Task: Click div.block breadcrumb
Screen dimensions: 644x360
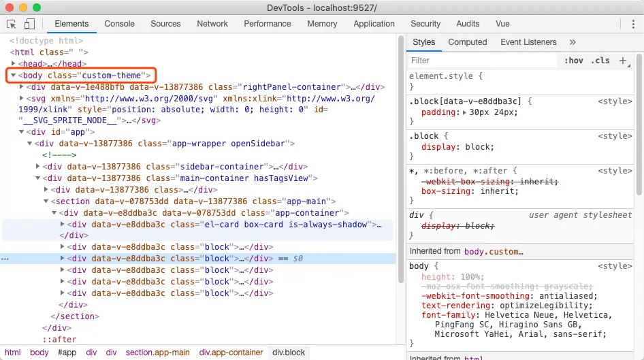Action: point(289,353)
